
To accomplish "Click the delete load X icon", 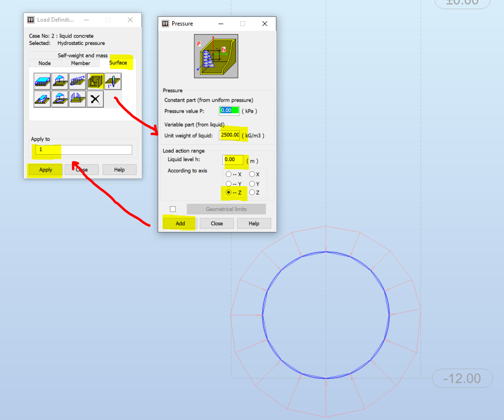I will coord(95,99).
